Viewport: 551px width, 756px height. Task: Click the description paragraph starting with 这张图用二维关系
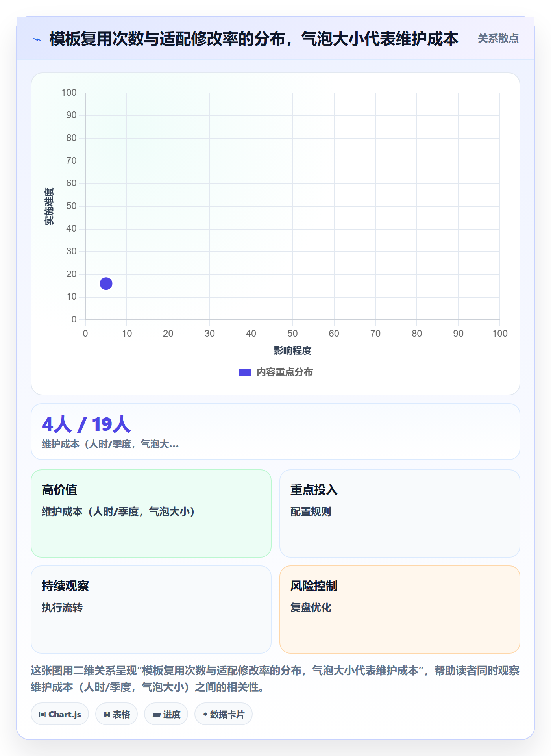(x=275, y=679)
